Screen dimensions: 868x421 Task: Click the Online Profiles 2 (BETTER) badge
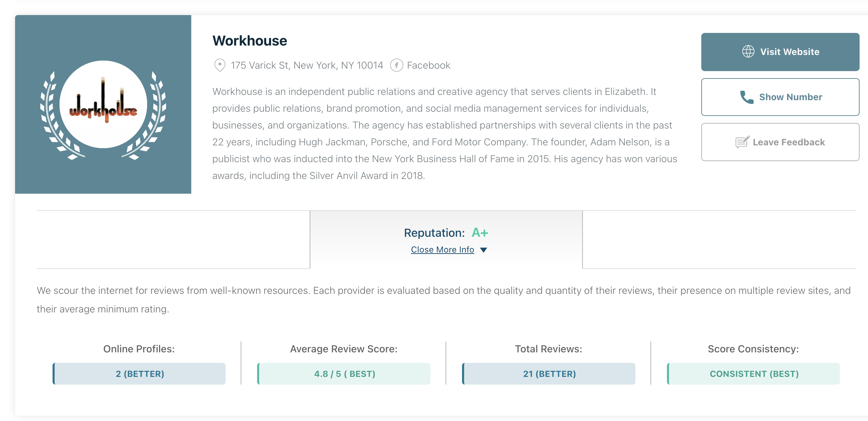[139, 374]
